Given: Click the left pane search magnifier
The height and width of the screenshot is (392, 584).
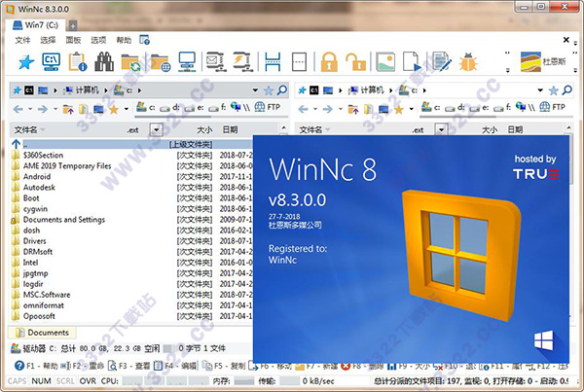Looking at the screenshot, I should point(282,89).
